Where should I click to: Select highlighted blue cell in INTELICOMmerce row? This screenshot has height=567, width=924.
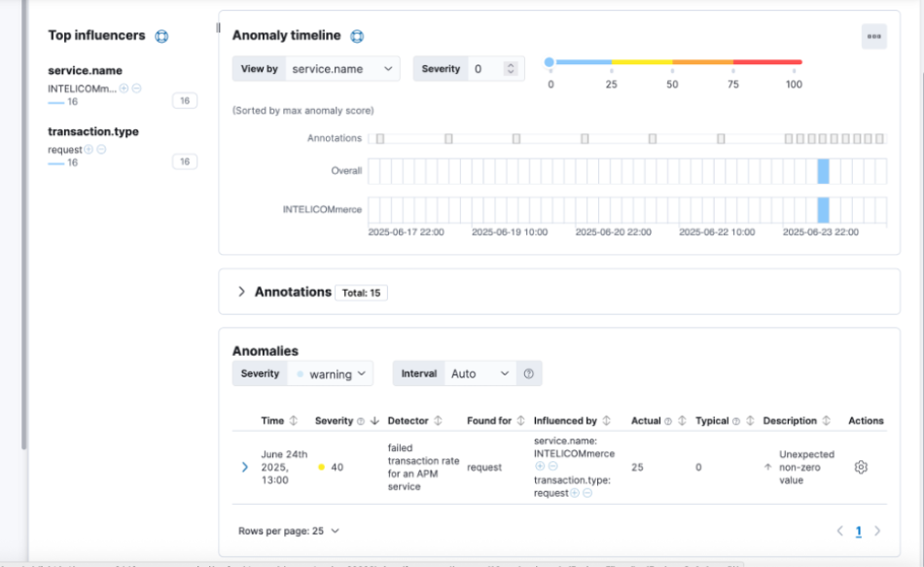[823, 210]
